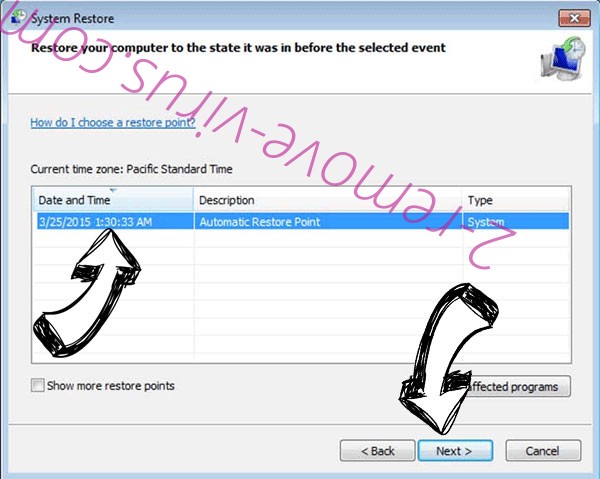The width and height of the screenshot is (600, 479).
Task: Click the System Restore monitor clock graphic
Action: click(x=563, y=59)
